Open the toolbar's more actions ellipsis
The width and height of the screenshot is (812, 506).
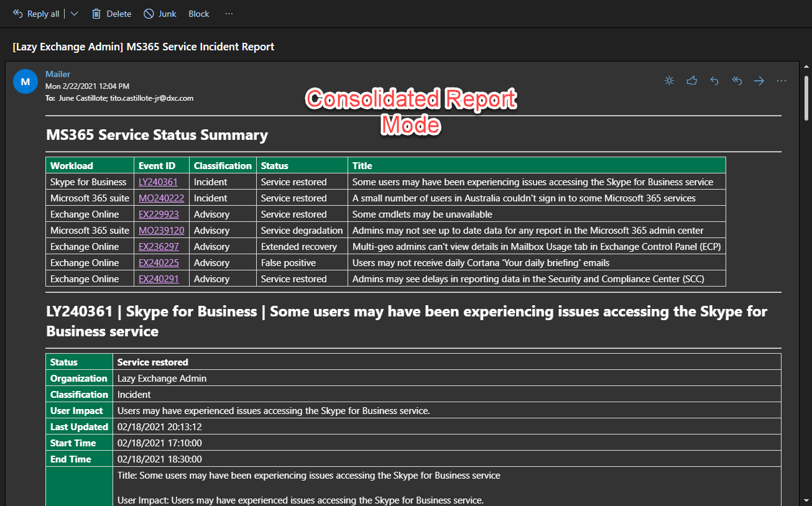(x=229, y=14)
